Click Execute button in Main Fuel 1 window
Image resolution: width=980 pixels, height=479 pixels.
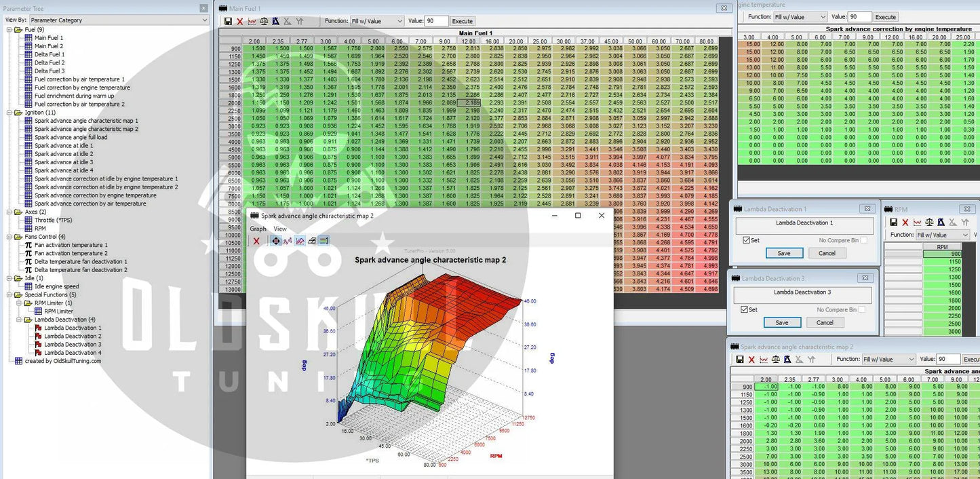[463, 21]
